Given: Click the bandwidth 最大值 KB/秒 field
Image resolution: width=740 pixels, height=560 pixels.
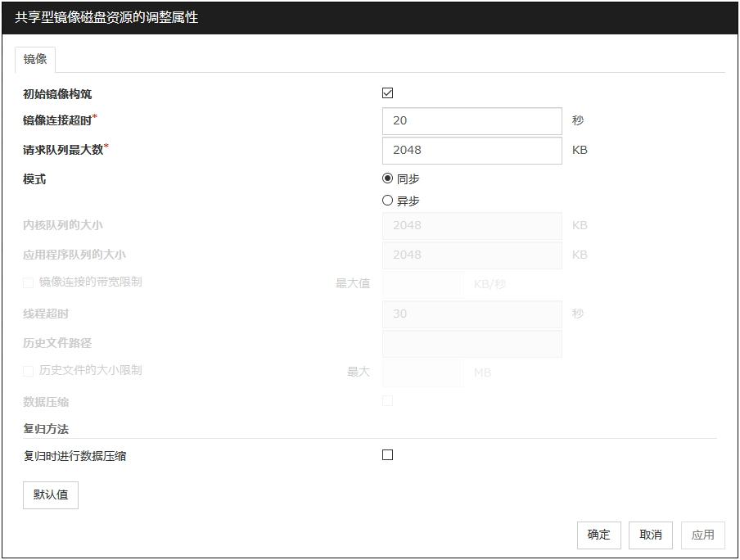Looking at the screenshot, I should [422, 284].
